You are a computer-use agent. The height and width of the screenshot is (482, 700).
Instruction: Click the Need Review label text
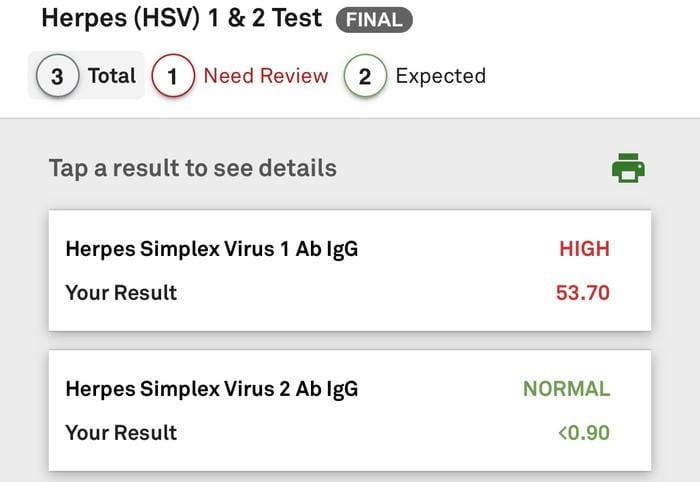click(x=266, y=75)
